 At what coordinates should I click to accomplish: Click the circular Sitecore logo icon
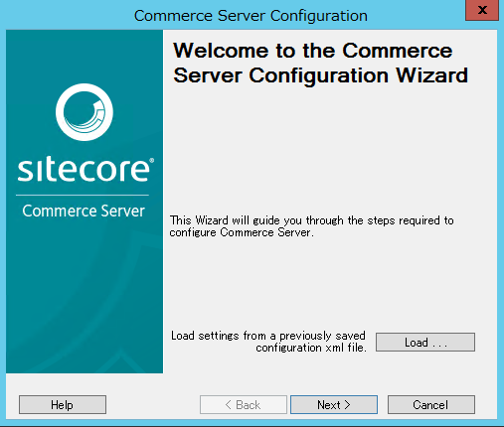[x=84, y=112]
